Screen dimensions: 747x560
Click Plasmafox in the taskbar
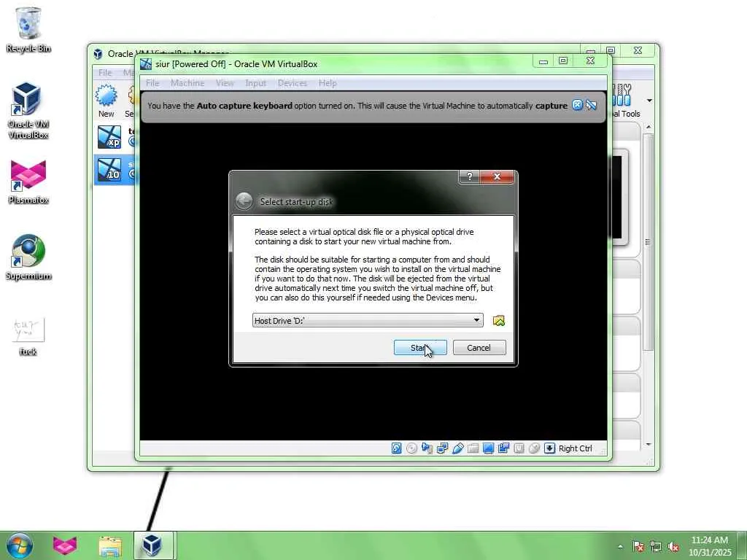click(65, 545)
